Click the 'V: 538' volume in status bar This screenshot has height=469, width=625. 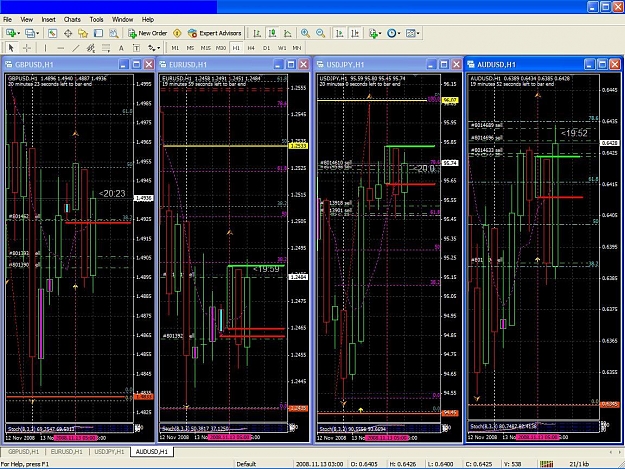pos(512,464)
